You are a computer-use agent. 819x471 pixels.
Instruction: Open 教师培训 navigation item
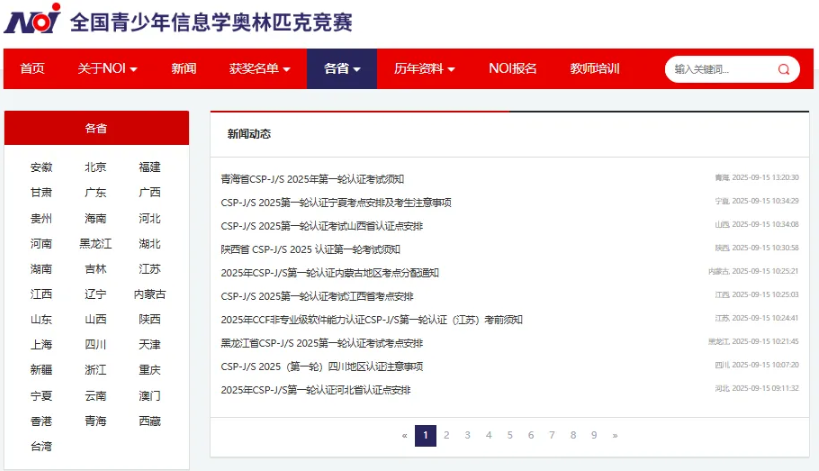pyautogui.click(x=595, y=69)
